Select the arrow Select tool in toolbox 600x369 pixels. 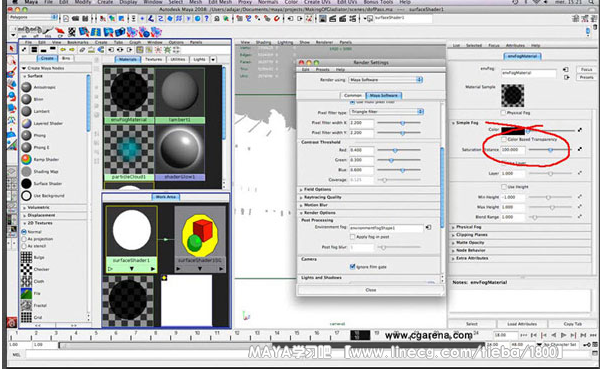click(x=11, y=49)
